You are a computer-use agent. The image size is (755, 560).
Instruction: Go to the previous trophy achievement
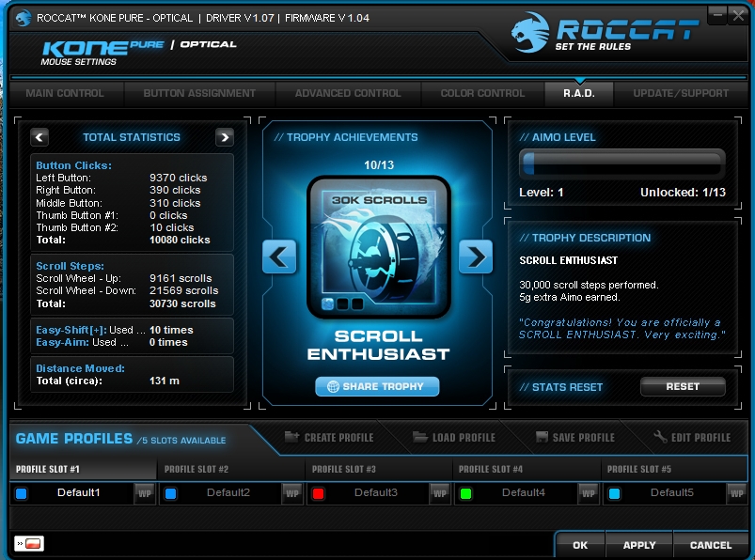[279, 257]
